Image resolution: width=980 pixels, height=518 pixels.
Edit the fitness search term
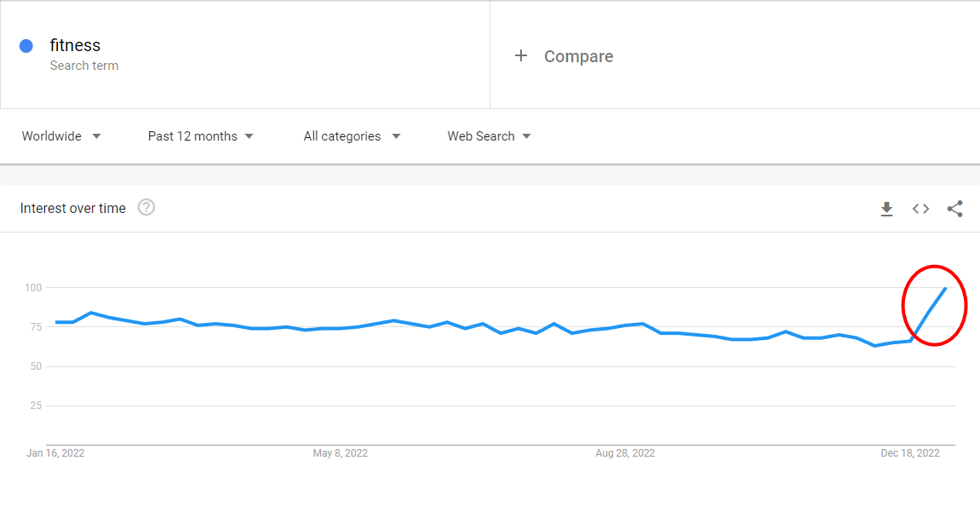[x=75, y=45]
